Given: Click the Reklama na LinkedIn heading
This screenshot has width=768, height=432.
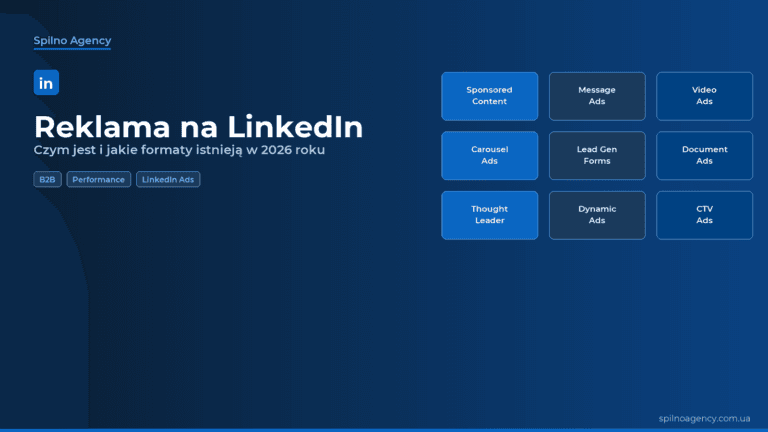Looking at the screenshot, I should [x=198, y=126].
